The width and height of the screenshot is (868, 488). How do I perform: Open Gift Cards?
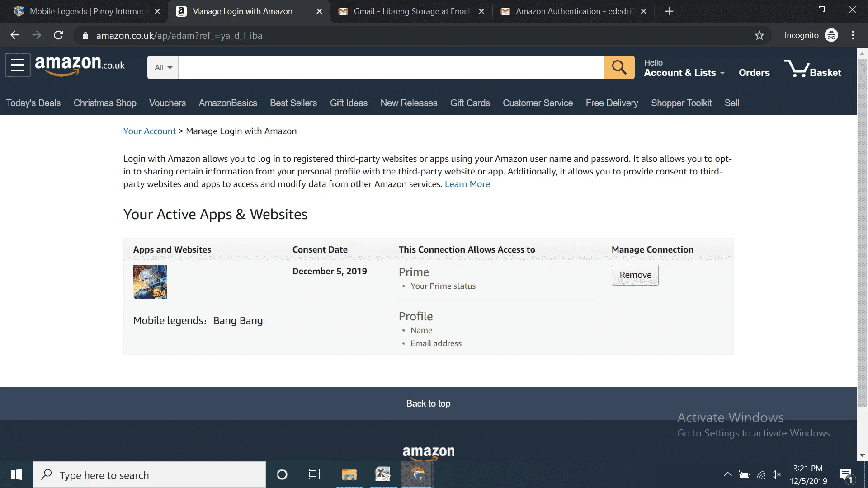(470, 103)
